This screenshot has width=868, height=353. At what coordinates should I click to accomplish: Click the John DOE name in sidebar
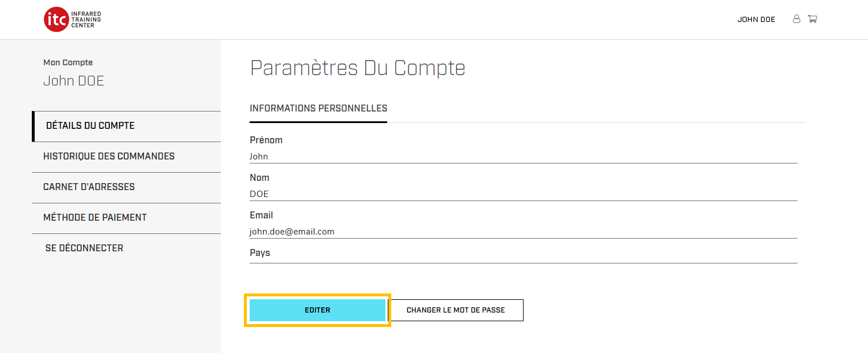(x=73, y=81)
